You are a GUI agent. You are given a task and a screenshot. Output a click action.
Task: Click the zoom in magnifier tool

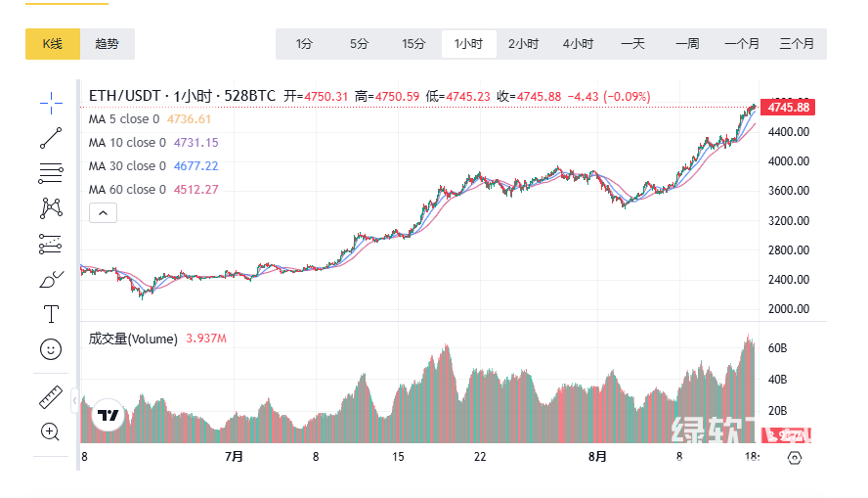(51, 431)
